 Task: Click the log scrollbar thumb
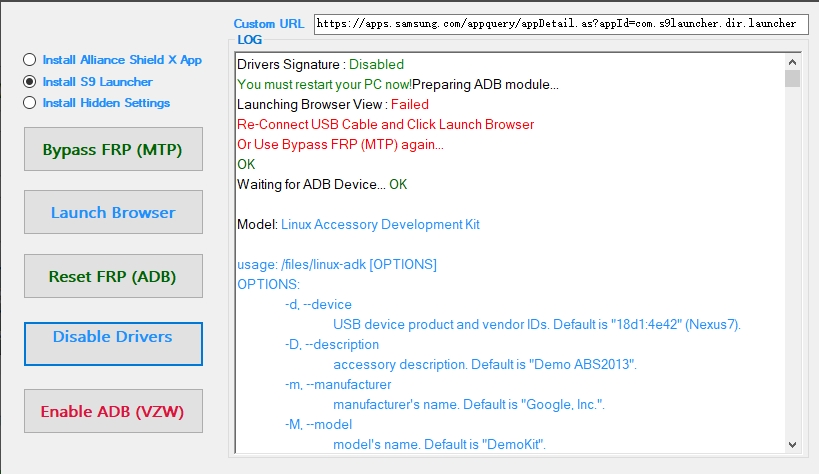pyautogui.click(x=792, y=78)
